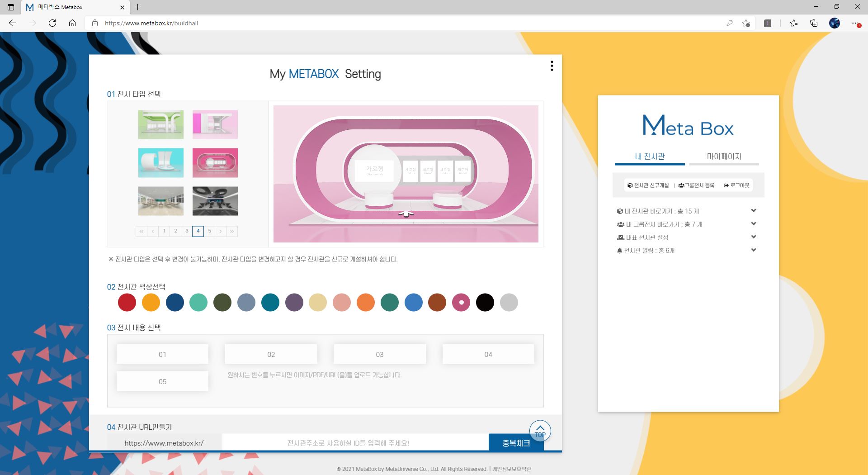Expand 내 전시관 바로가기 list
Image resolution: width=868 pixels, height=475 pixels.
pyautogui.click(x=753, y=211)
